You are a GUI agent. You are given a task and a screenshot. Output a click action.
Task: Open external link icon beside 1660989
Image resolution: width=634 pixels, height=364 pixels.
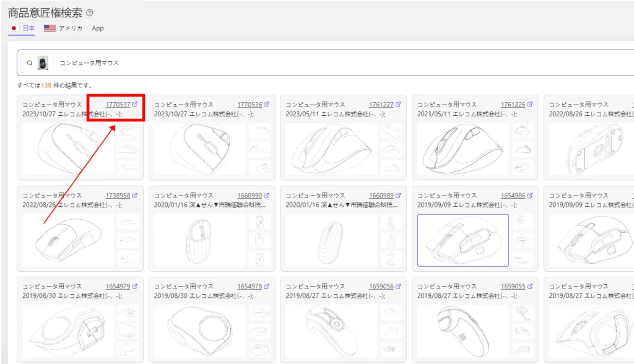[398, 196]
